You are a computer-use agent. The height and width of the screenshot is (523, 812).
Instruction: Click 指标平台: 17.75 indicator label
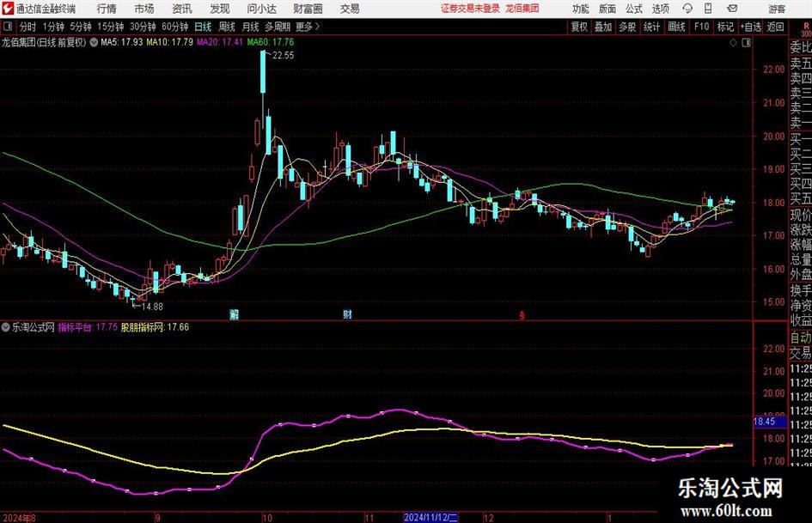pyautogui.click(x=88, y=327)
